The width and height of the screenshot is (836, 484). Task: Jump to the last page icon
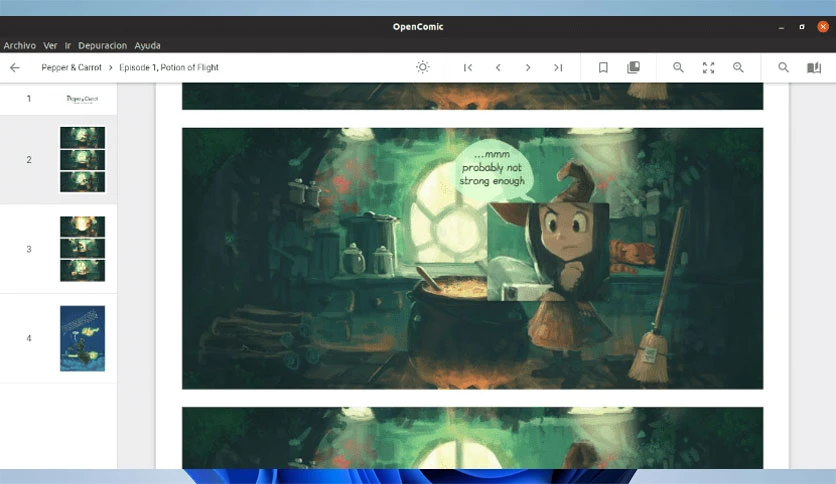(x=558, y=68)
